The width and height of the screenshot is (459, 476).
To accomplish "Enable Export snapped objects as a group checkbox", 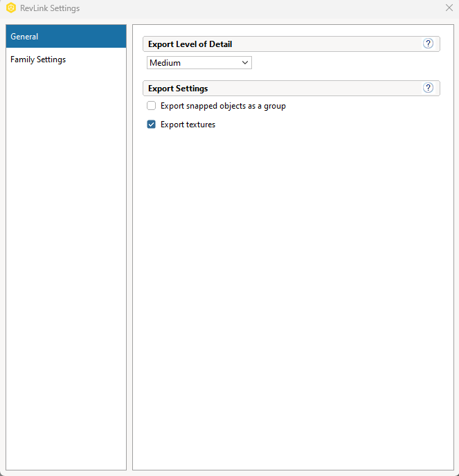I will [x=152, y=106].
